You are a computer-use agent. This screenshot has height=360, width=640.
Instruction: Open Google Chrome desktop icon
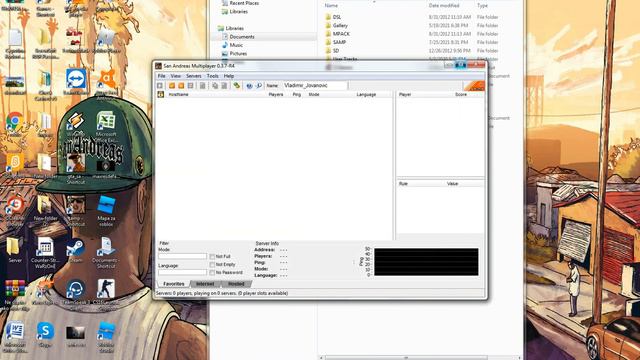click(x=15, y=121)
